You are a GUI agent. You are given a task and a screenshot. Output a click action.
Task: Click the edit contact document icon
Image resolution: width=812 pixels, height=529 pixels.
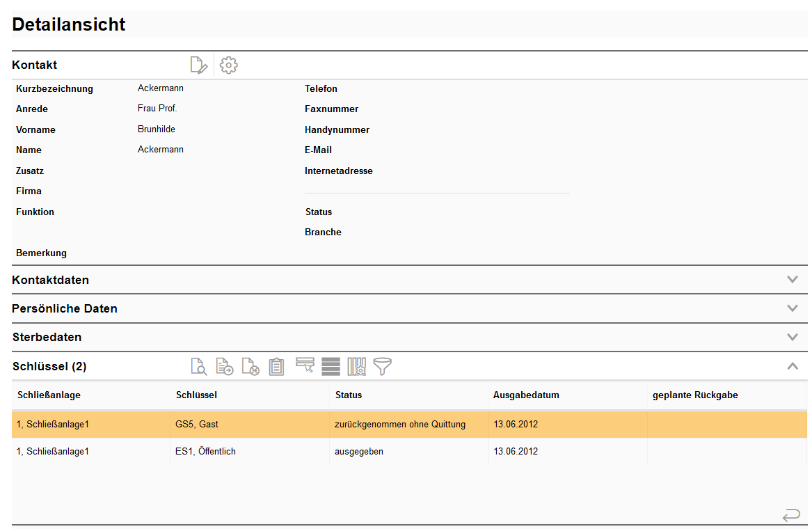(x=199, y=65)
